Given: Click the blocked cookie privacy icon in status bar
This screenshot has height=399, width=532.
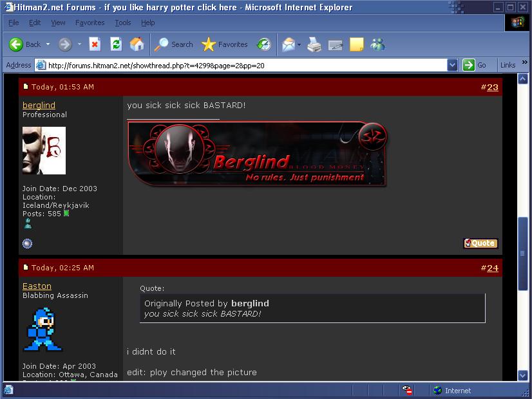Looking at the screenshot, I should pos(407,390).
